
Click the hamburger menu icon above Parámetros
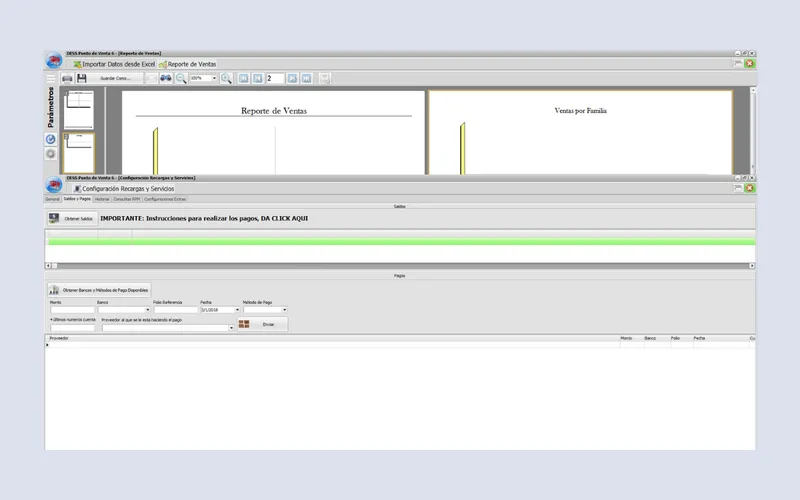[x=51, y=79]
